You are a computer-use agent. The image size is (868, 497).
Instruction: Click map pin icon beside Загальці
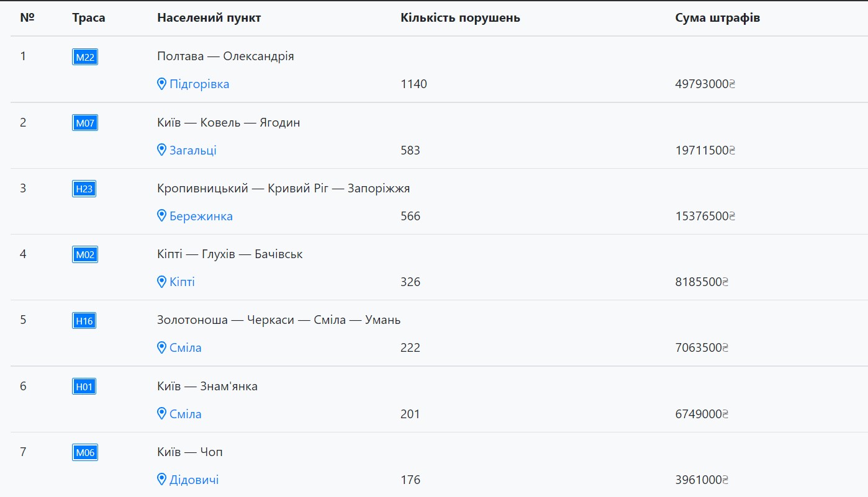coord(162,150)
